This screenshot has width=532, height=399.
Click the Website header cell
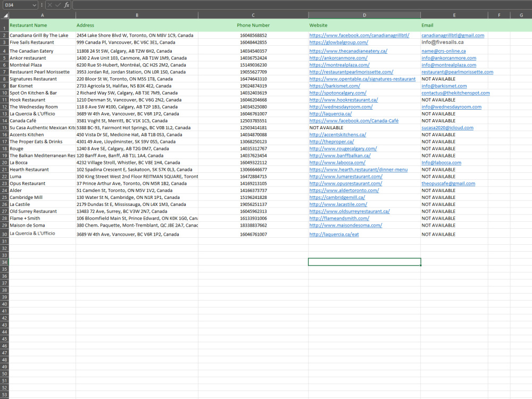point(364,26)
